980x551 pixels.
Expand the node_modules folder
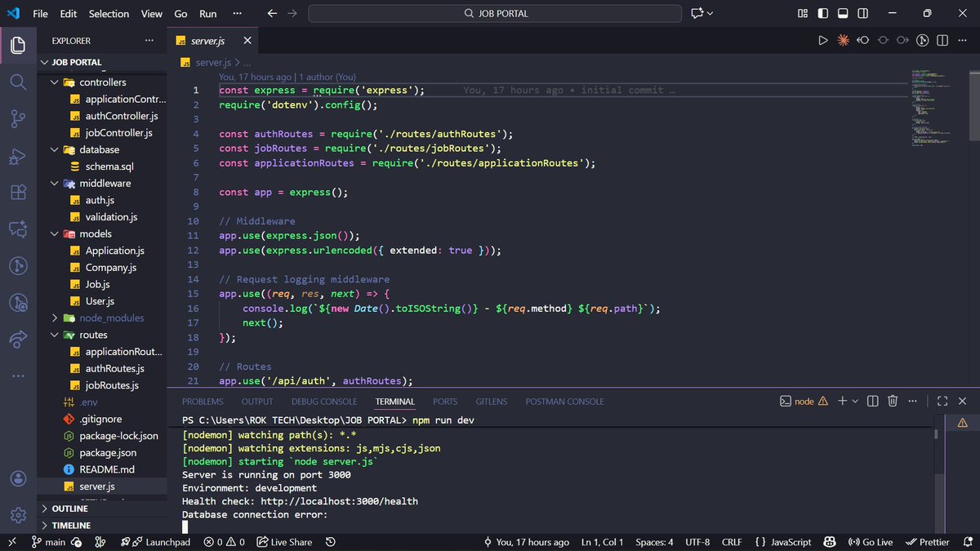tap(55, 318)
